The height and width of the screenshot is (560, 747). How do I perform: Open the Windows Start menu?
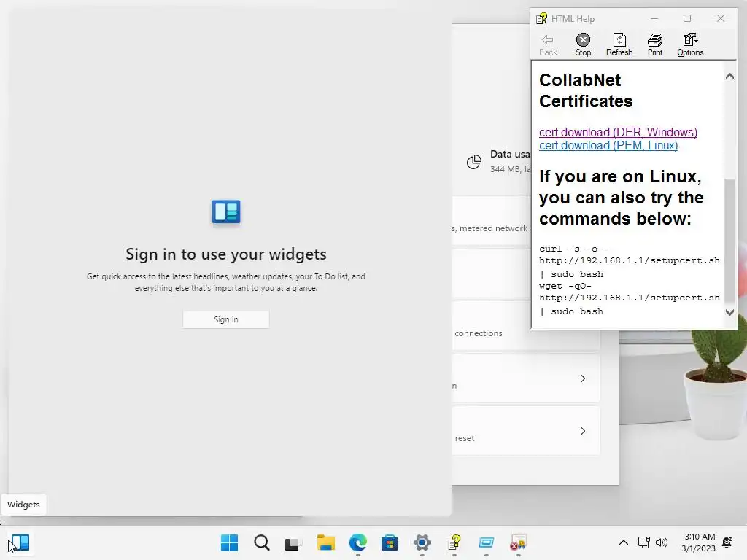229,542
